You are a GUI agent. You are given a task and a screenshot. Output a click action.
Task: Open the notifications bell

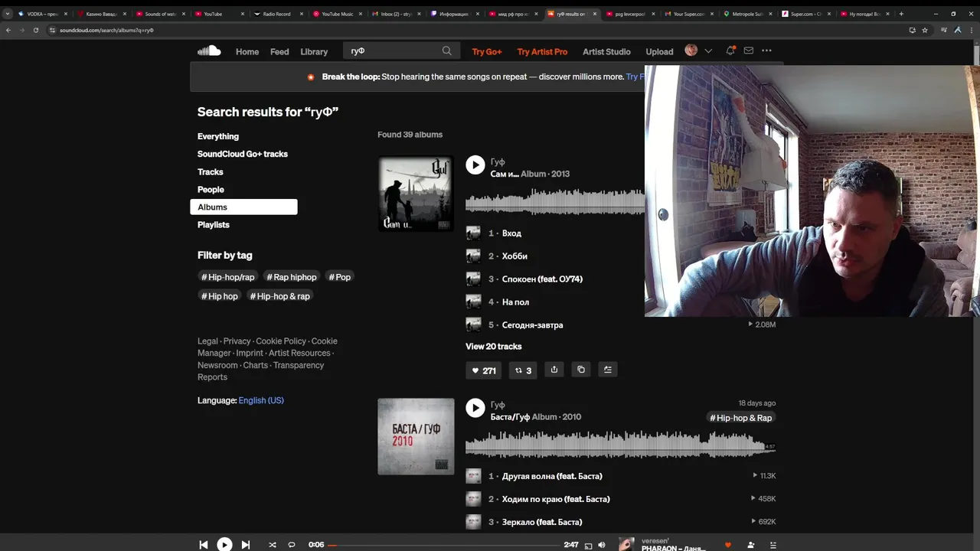pos(730,51)
